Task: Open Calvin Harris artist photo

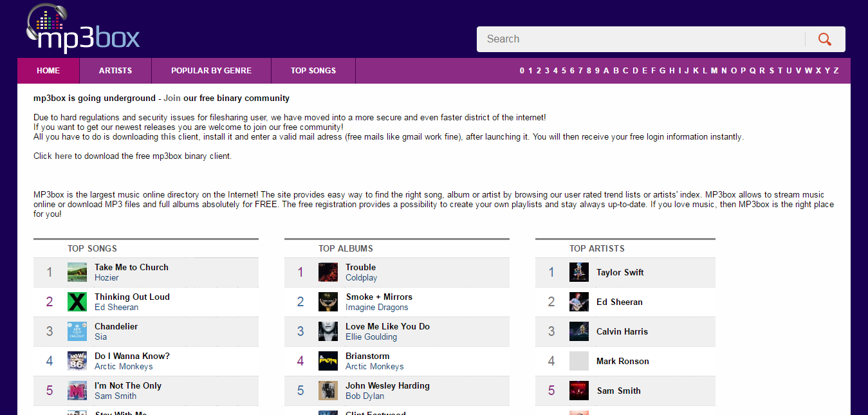Action: tap(579, 331)
